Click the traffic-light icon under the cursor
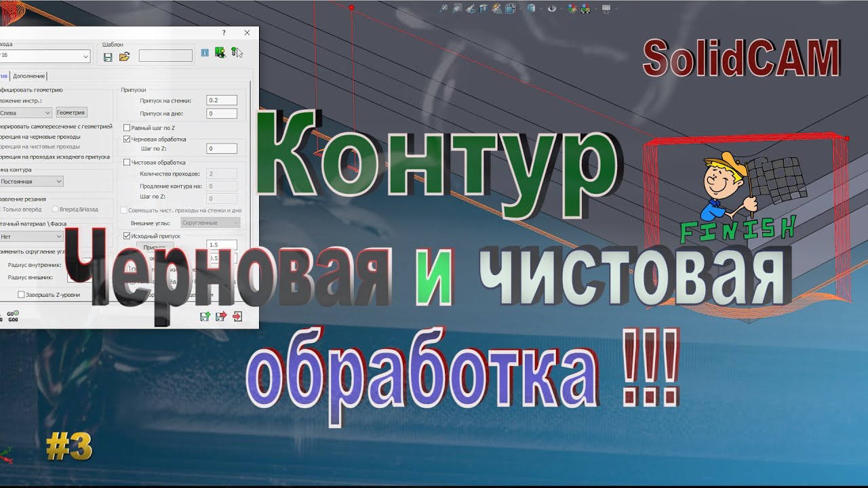Viewport: 868px width, 488px height. (x=234, y=52)
